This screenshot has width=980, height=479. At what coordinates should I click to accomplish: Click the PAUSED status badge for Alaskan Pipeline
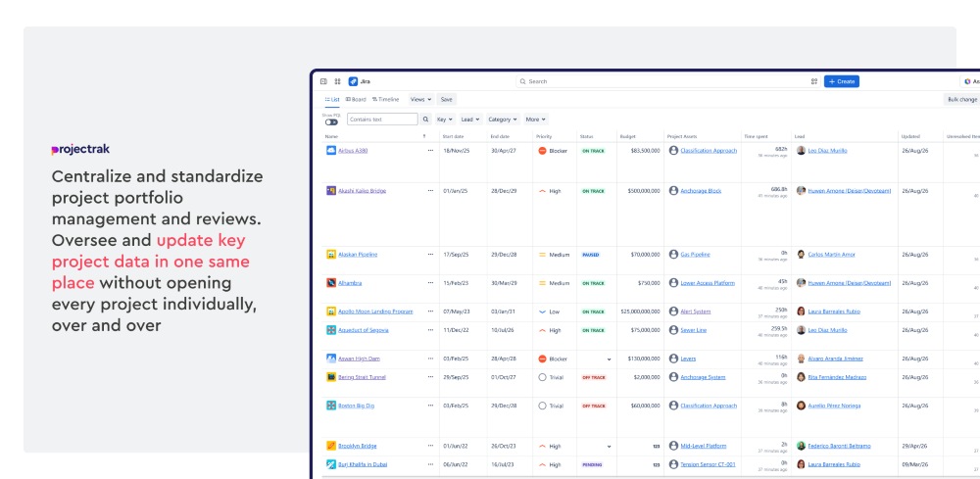(591, 254)
